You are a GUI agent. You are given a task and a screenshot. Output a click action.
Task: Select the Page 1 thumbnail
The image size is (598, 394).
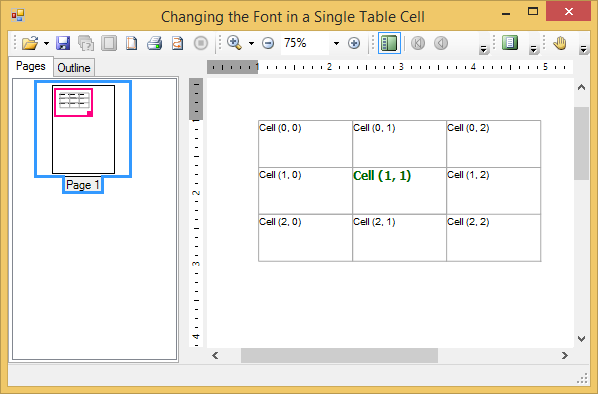tap(83, 129)
